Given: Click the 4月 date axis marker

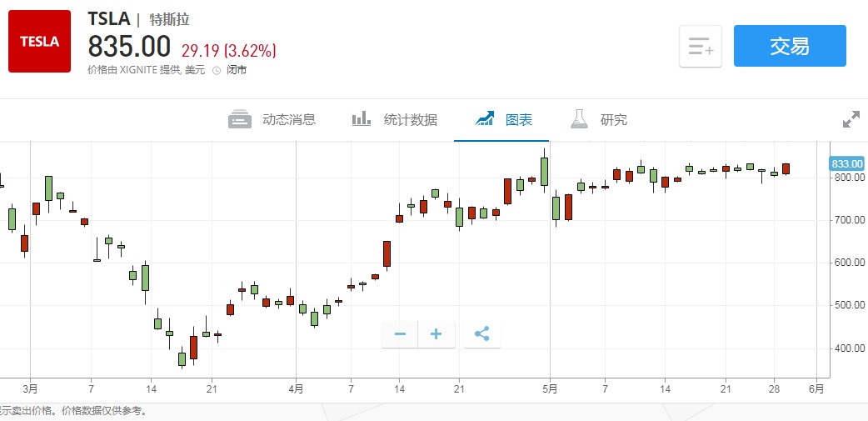Looking at the screenshot, I should [x=297, y=388].
